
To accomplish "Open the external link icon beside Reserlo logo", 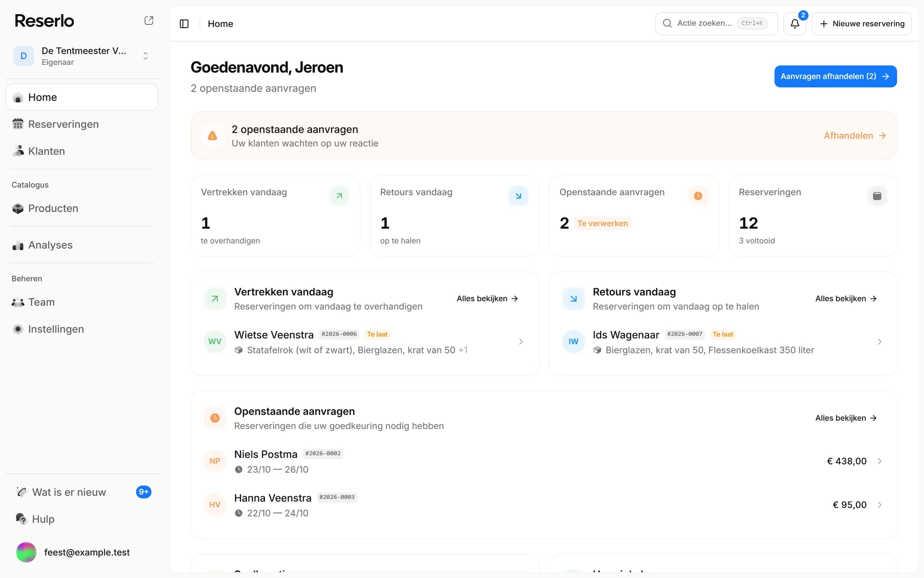I will pos(149,21).
